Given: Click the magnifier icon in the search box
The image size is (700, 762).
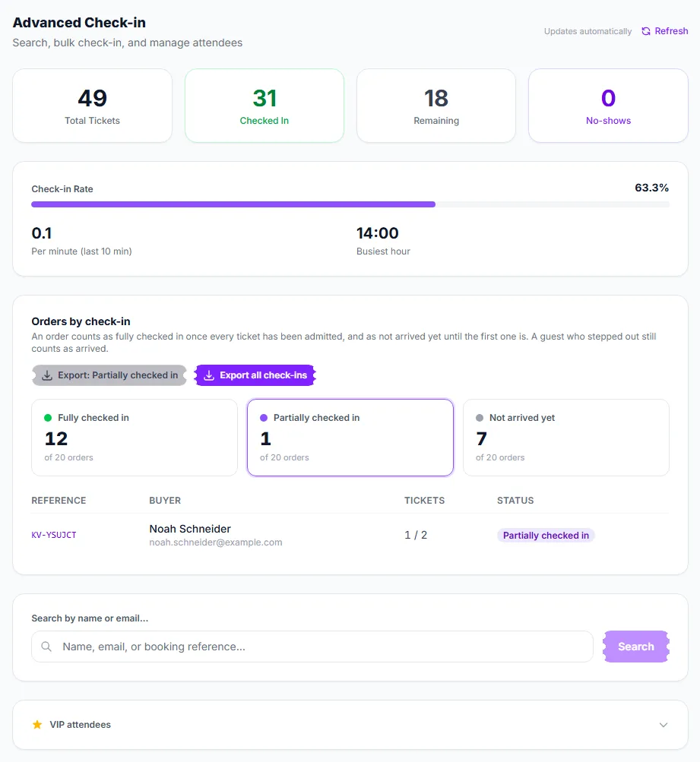Looking at the screenshot, I should (x=46, y=647).
